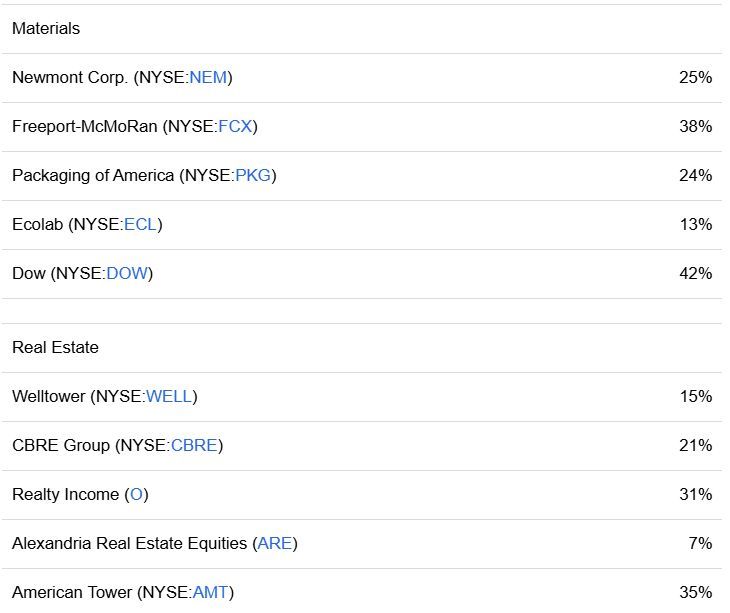Viewport: 730px width, 613px height.
Task: Click the 7% value for Alexandria
Action: pos(700,543)
